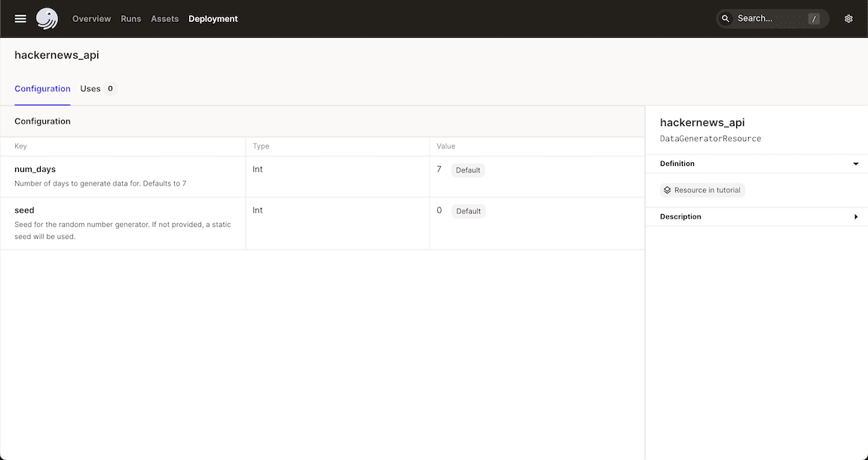Viewport: 868px width, 460px height.
Task: Switch to the Uses tab
Action: click(90, 88)
